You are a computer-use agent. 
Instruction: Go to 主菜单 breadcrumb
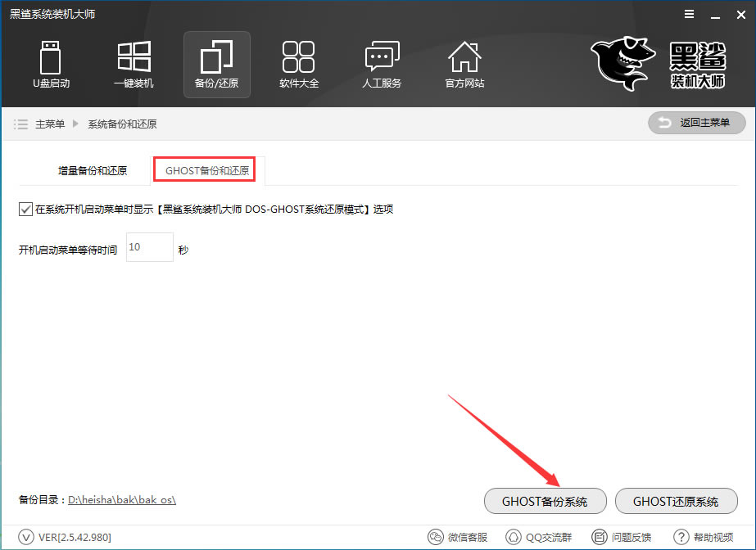pos(50,124)
